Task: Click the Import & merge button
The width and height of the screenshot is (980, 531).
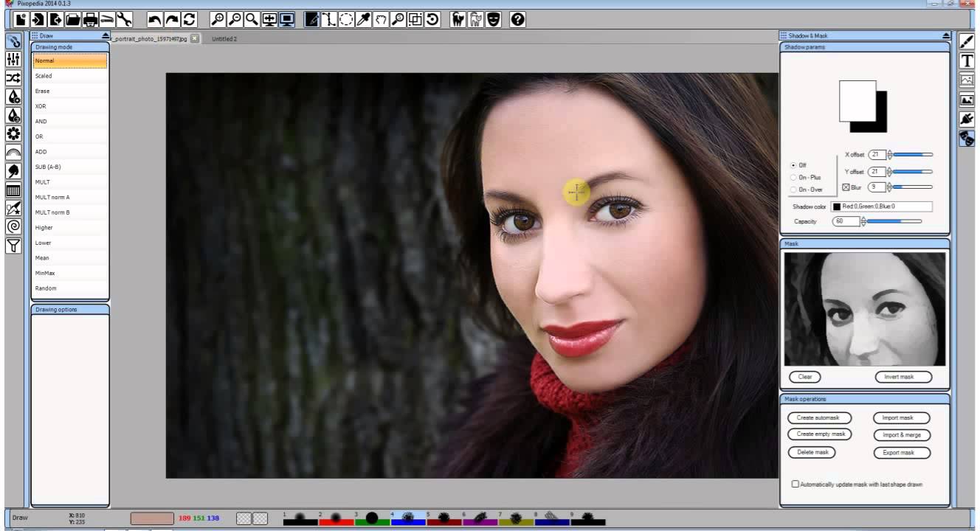Action: pos(902,435)
